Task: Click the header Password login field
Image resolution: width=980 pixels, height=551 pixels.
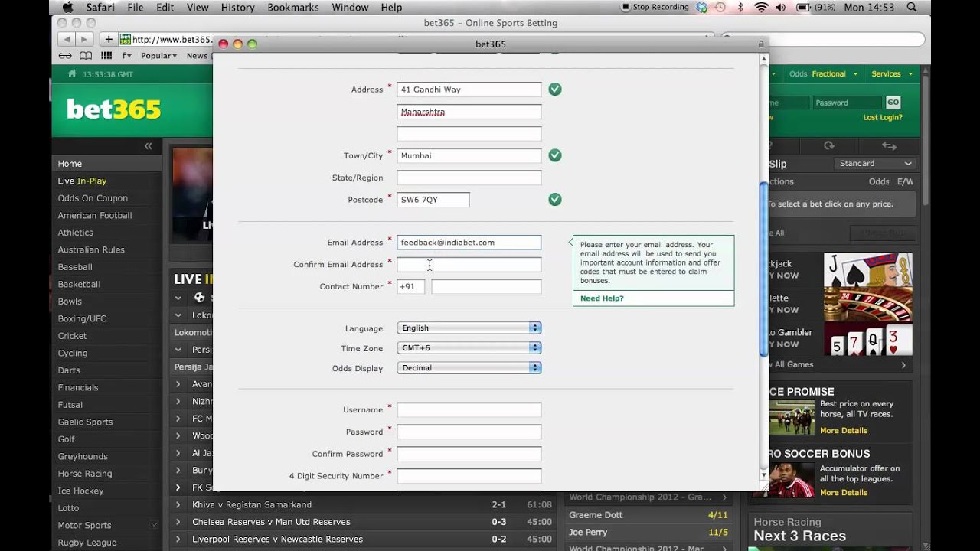Action: [x=848, y=103]
